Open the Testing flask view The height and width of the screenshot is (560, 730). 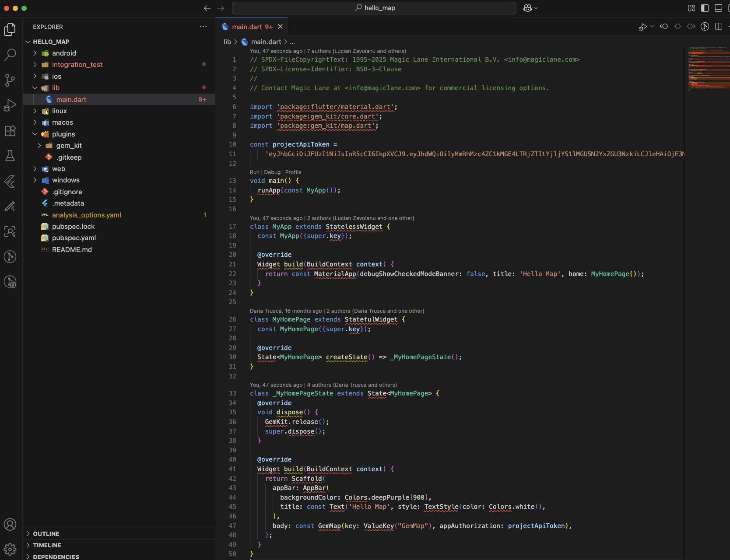[10, 156]
